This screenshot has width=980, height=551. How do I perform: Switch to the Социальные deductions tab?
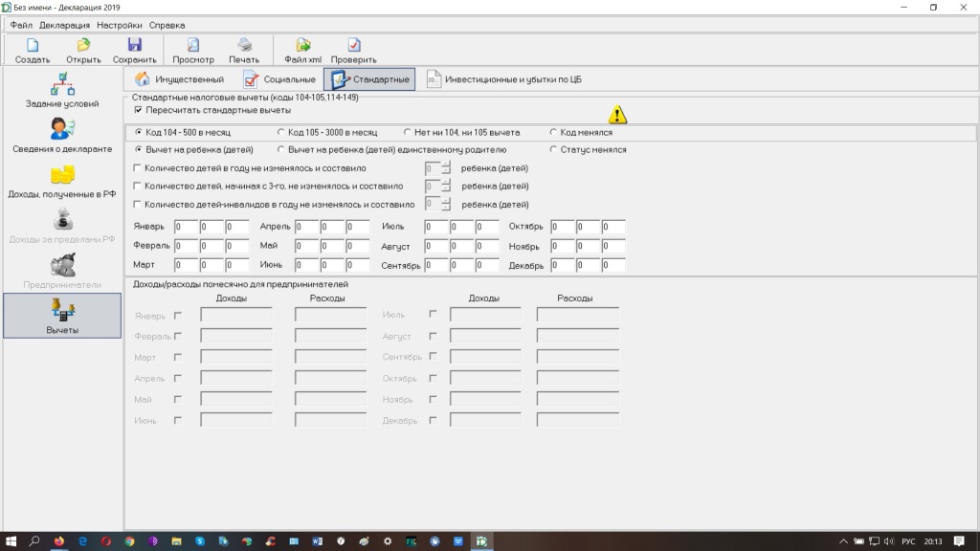(x=278, y=79)
